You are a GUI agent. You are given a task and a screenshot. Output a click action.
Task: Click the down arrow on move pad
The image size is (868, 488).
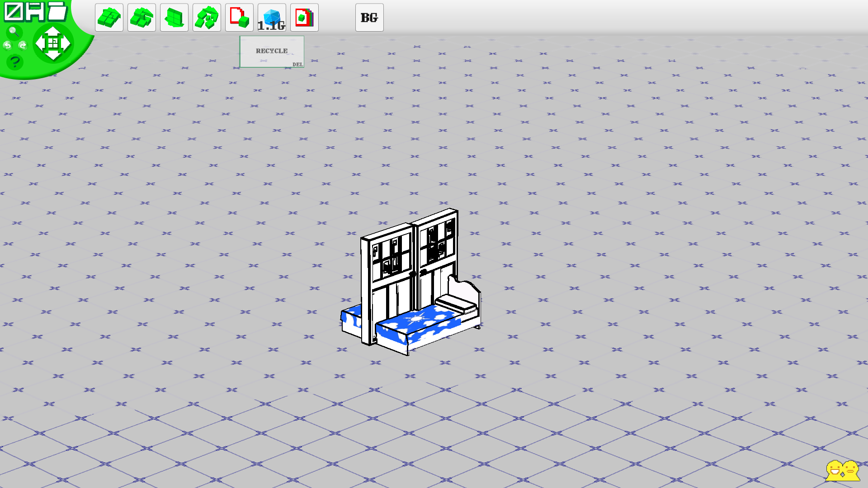coord(53,55)
